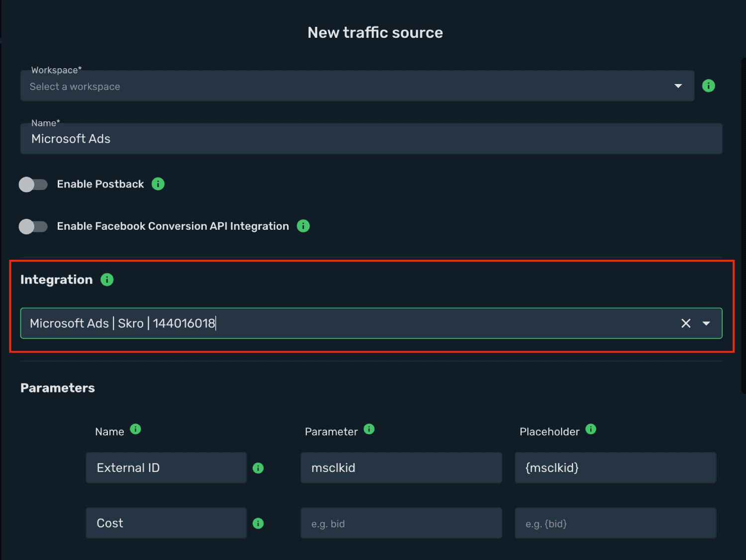Click the msclkid parameter field
The height and width of the screenshot is (560, 746).
pos(401,467)
